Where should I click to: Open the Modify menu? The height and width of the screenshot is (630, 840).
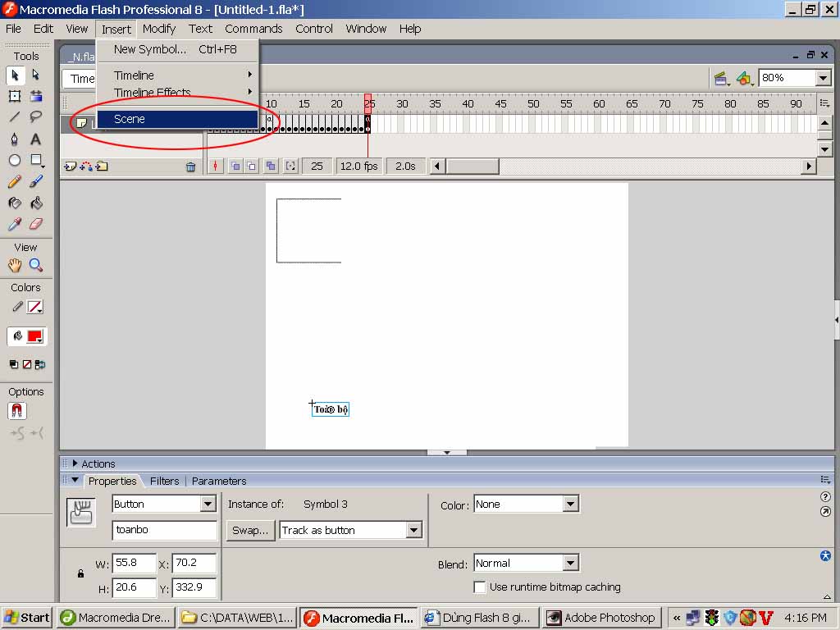159,29
